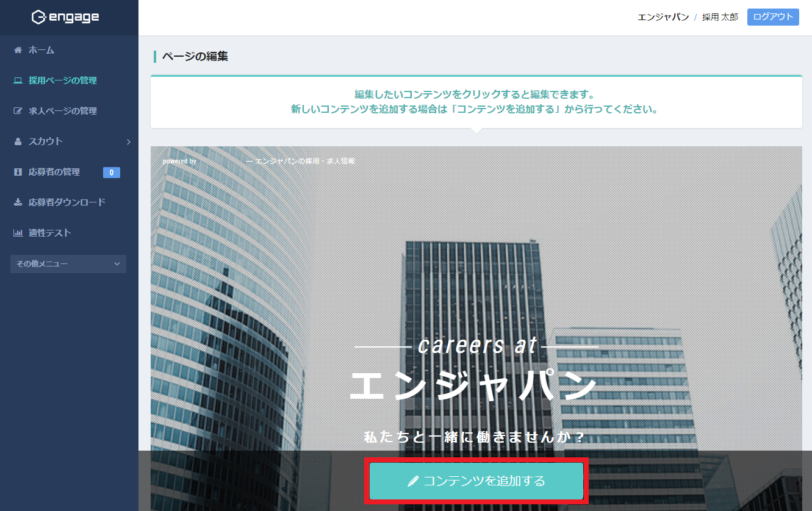812x511 pixels.
Task: Open the その他メニュー dropdown
Action: tap(68, 264)
